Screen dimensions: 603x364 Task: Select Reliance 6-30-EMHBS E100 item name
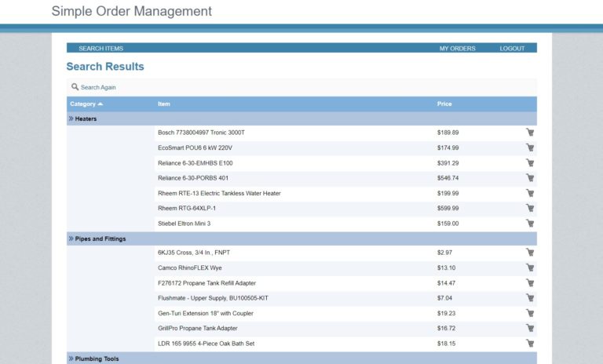point(195,163)
